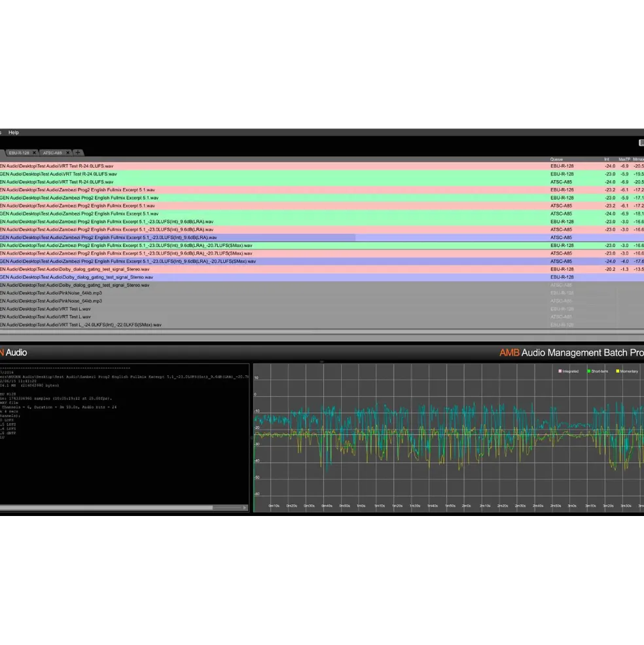Click the Momentary legend label
The width and height of the screenshot is (644, 645).
[x=629, y=371]
